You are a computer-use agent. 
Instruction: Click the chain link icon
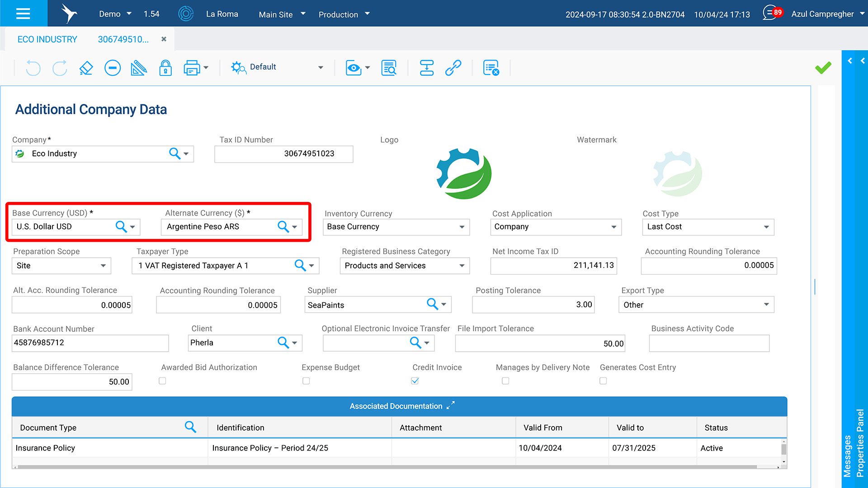click(x=453, y=68)
